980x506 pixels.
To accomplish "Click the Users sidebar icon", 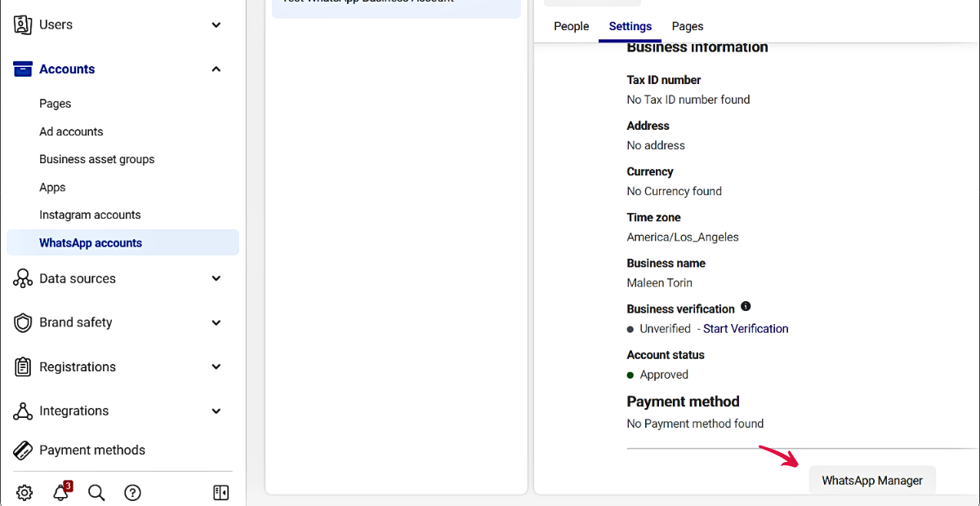I will pyautogui.click(x=23, y=24).
